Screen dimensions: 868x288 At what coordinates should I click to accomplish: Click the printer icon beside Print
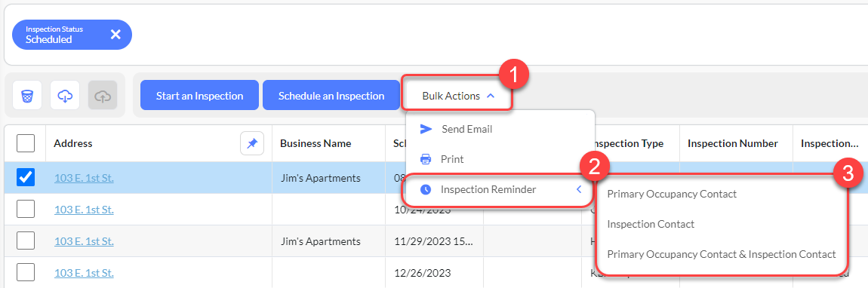tap(426, 159)
